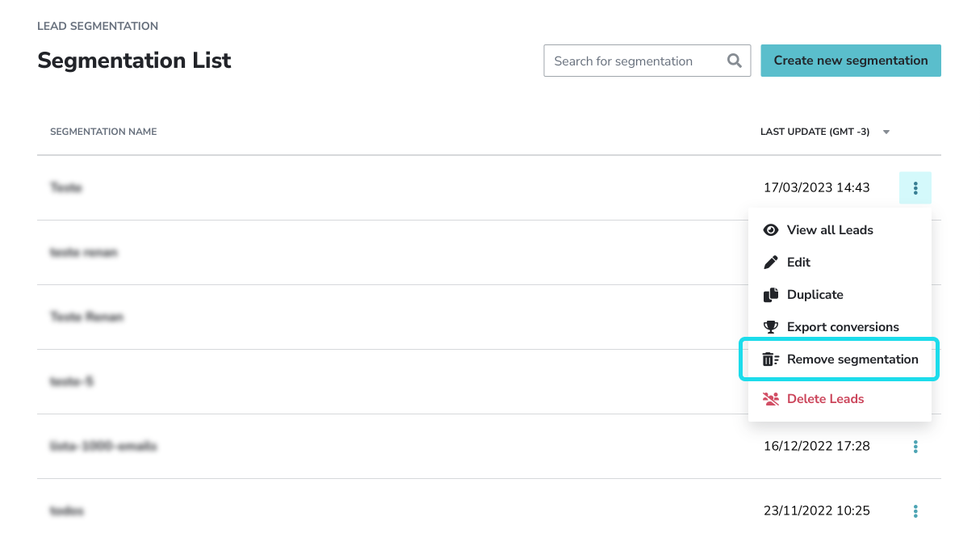Select Duplicate from the actions menu
This screenshot has width=980, height=542.
click(815, 294)
